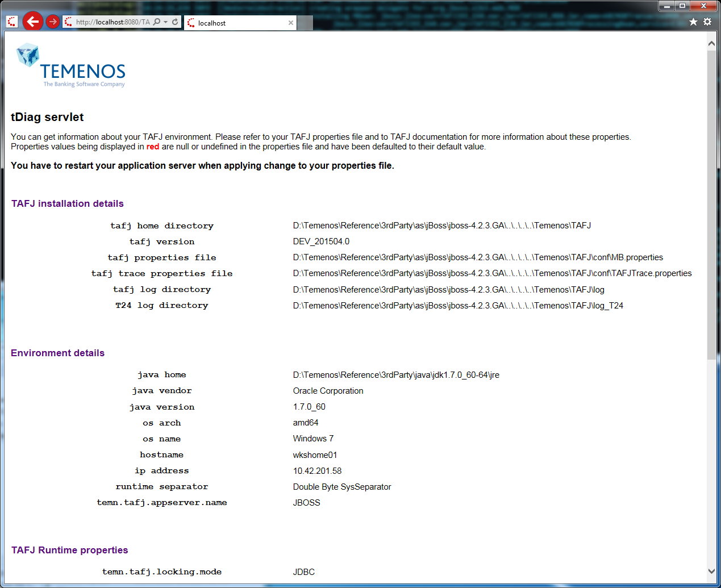Image resolution: width=721 pixels, height=588 pixels.
Task: Click the forward navigation arrow button
Action: (53, 22)
